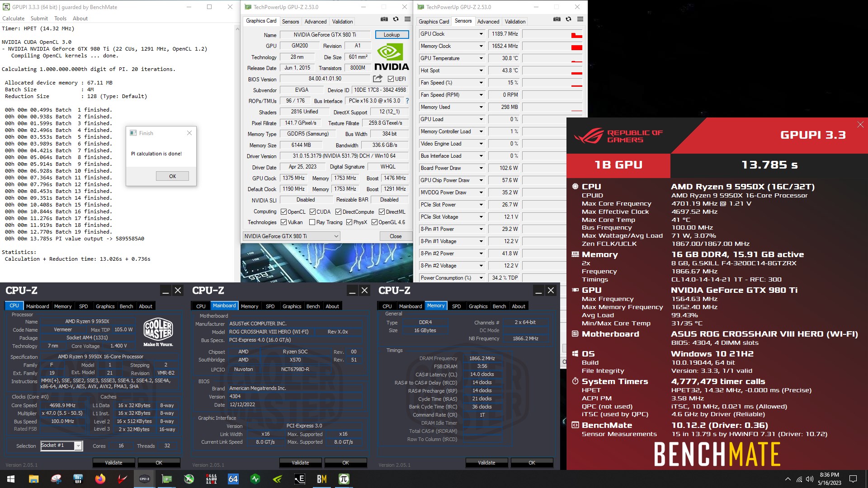This screenshot has width=868, height=488.
Task: Open File Explorer from the taskbar
Action: 33,479
